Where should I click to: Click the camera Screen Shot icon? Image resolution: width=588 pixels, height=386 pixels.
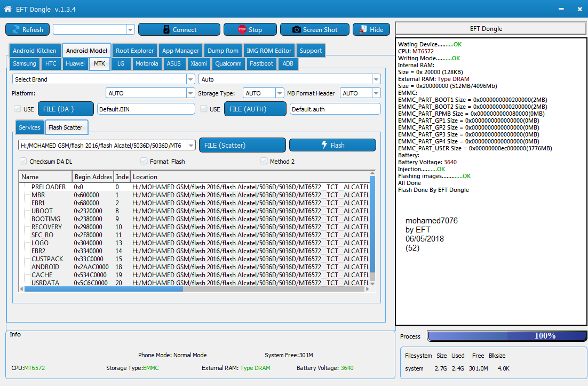tap(296, 30)
